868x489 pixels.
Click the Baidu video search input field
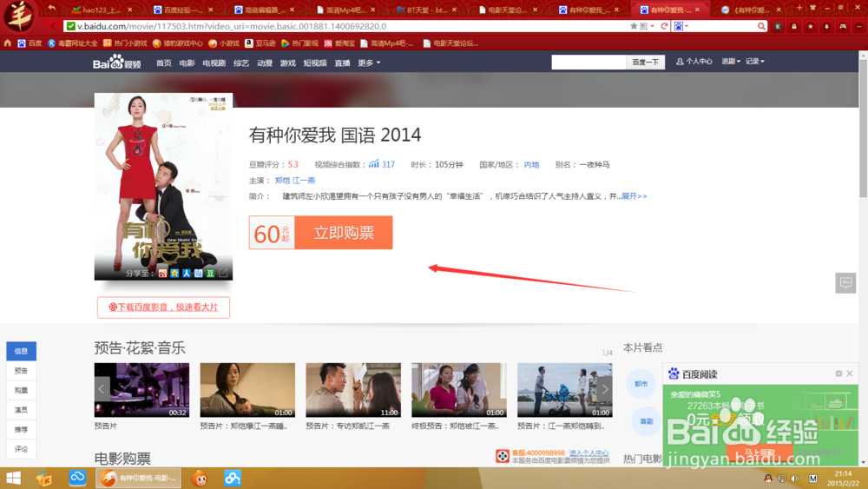pyautogui.click(x=589, y=62)
